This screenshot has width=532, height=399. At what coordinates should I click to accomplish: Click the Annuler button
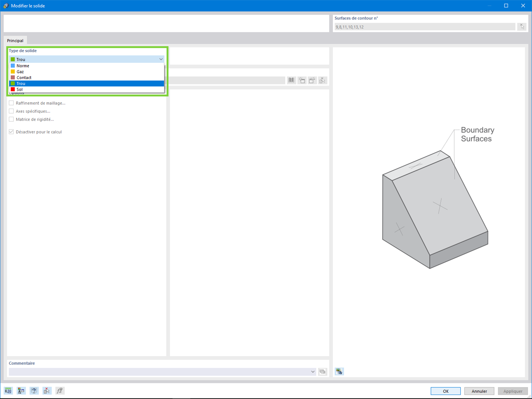click(479, 391)
